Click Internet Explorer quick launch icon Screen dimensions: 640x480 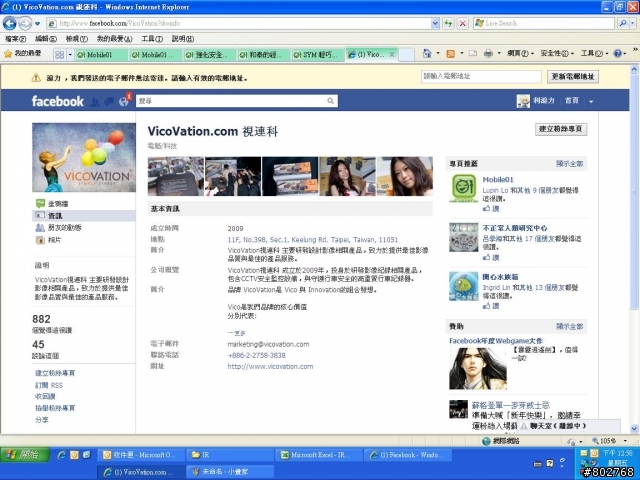61,455
